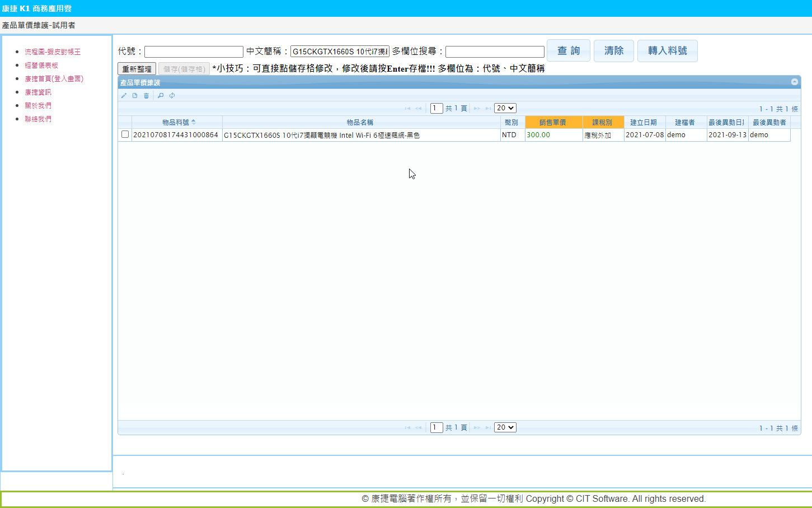Screen dimensions: 812x508
Task: Click the edit pencil icon in grid toolbar
Action: tap(124, 96)
